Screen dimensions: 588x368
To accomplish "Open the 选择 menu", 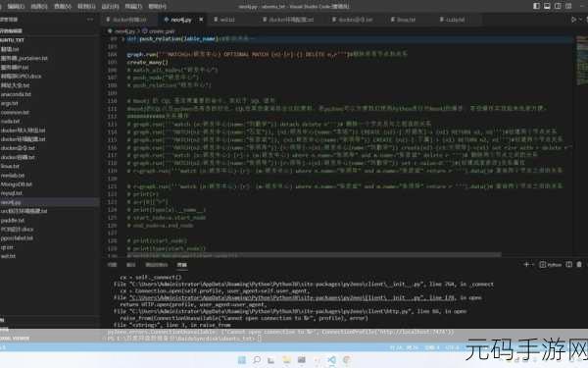I will click(x=39, y=7).
